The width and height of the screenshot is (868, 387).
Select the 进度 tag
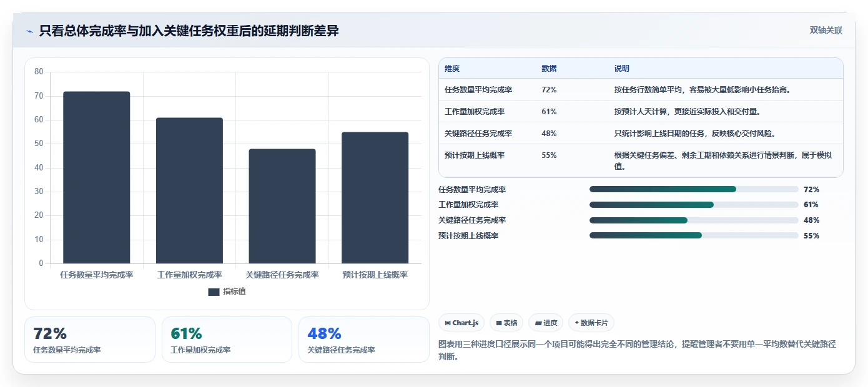pyautogui.click(x=546, y=323)
